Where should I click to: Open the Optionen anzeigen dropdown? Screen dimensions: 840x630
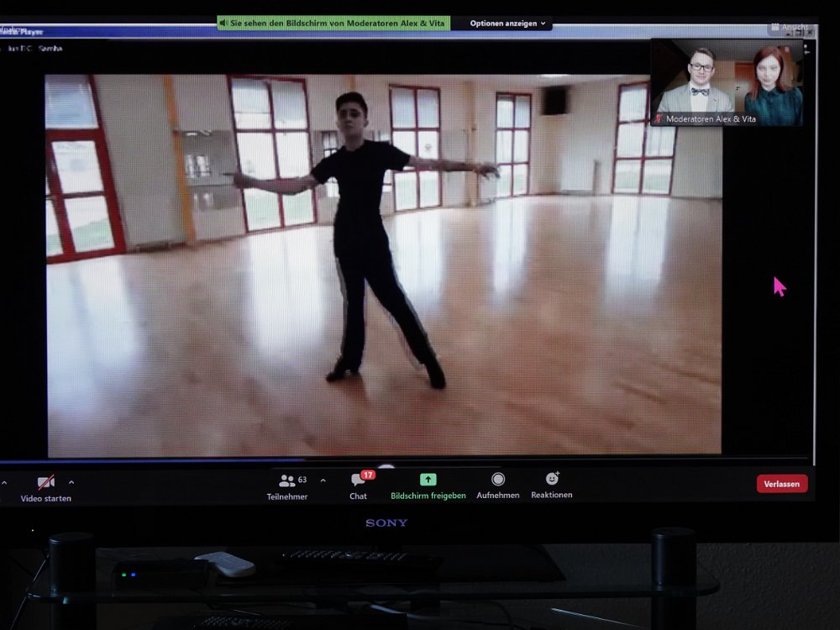coord(507,24)
